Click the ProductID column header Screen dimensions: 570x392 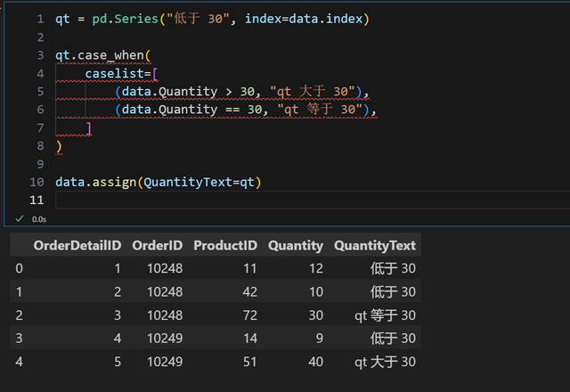tap(225, 245)
